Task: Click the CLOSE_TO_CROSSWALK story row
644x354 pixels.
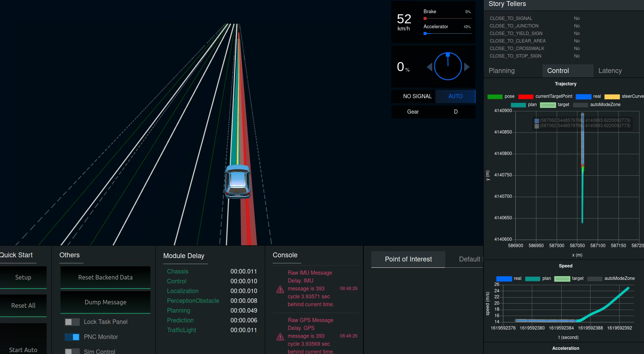Action: point(535,49)
